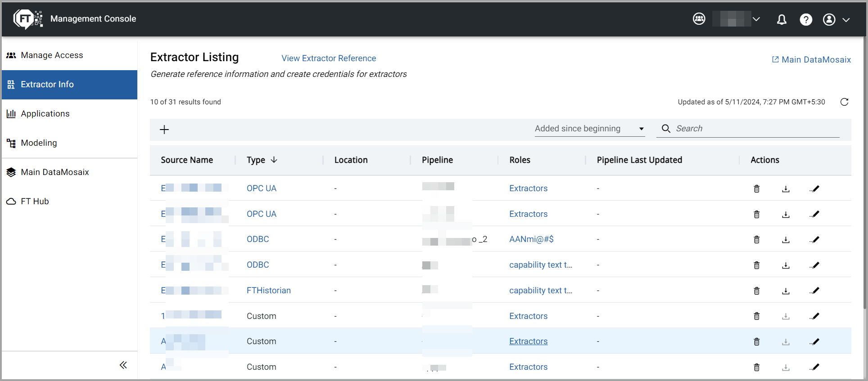Screen dimensions: 868x381
Task: Open the notifications bell
Action: pyautogui.click(x=782, y=19)
